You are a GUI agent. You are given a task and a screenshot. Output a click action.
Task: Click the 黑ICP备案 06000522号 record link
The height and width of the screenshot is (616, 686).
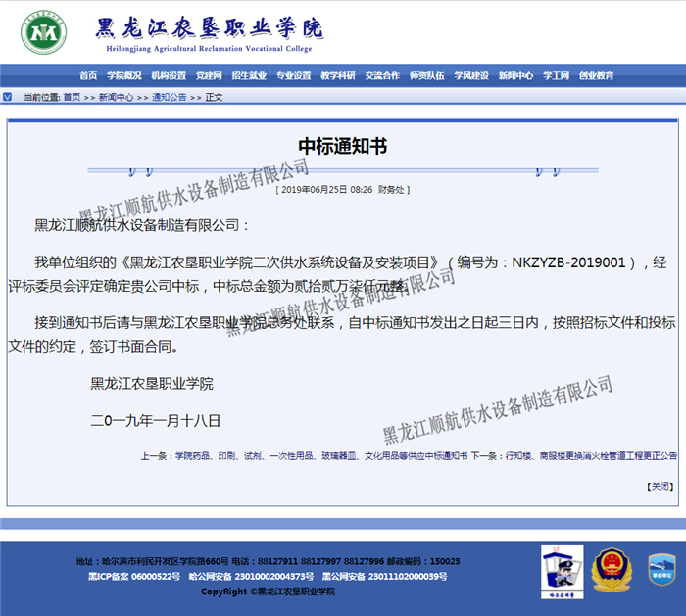pos(134,577)
